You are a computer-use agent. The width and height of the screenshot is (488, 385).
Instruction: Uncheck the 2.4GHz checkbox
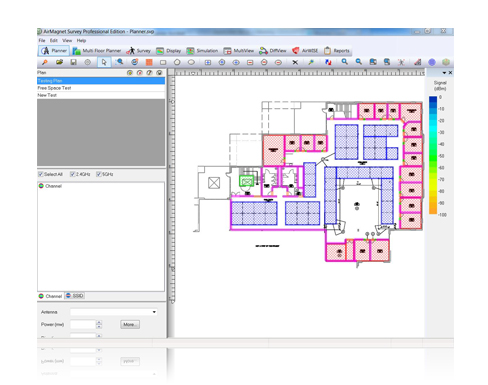click(72, 174)
